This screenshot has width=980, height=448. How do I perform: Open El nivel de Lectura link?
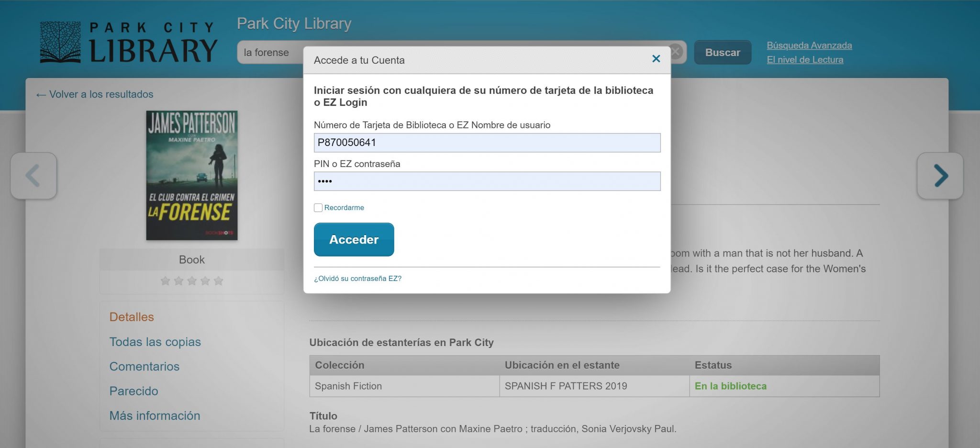(x=805, y=60)
